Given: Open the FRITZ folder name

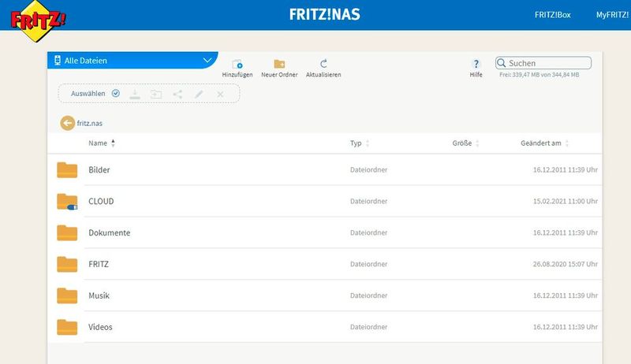Looking at the screenshot, I should pos(99,264).
